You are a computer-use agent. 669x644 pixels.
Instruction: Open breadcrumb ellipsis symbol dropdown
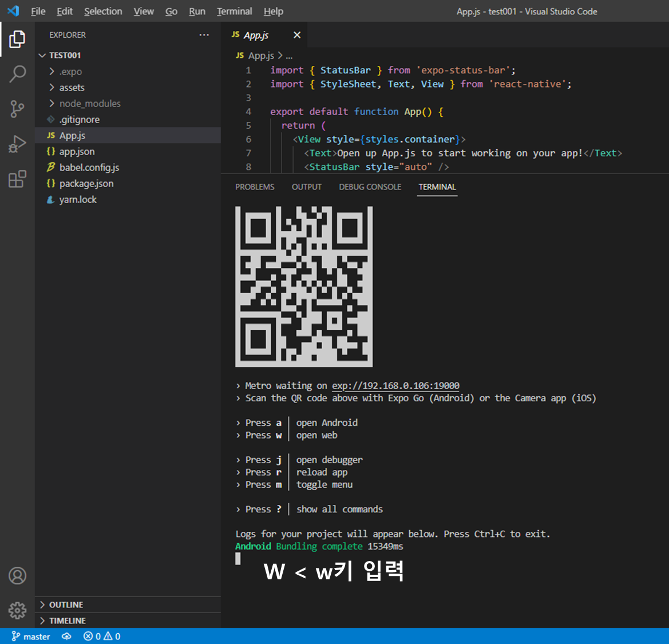click(x=289, y=56)
